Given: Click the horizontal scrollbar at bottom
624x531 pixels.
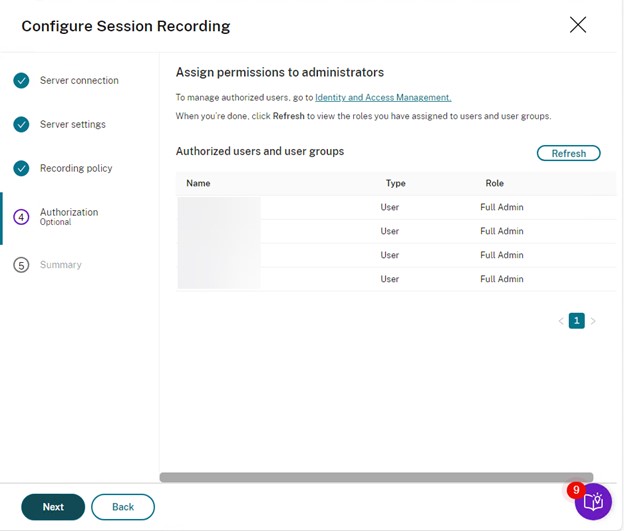Looking at the screenshot, I should tap(376, 477).
